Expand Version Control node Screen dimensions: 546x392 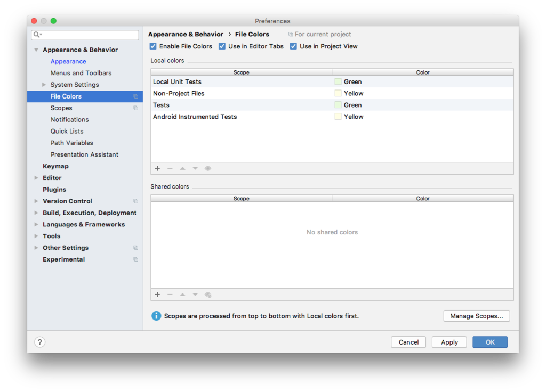click(36, 201)
